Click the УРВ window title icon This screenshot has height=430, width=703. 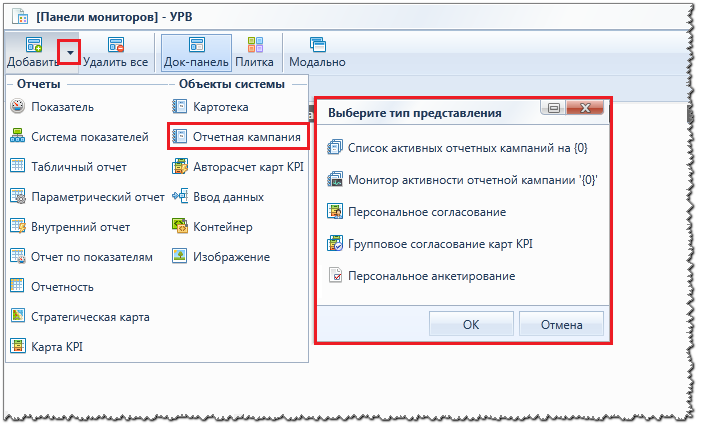[x=21, y=16]
